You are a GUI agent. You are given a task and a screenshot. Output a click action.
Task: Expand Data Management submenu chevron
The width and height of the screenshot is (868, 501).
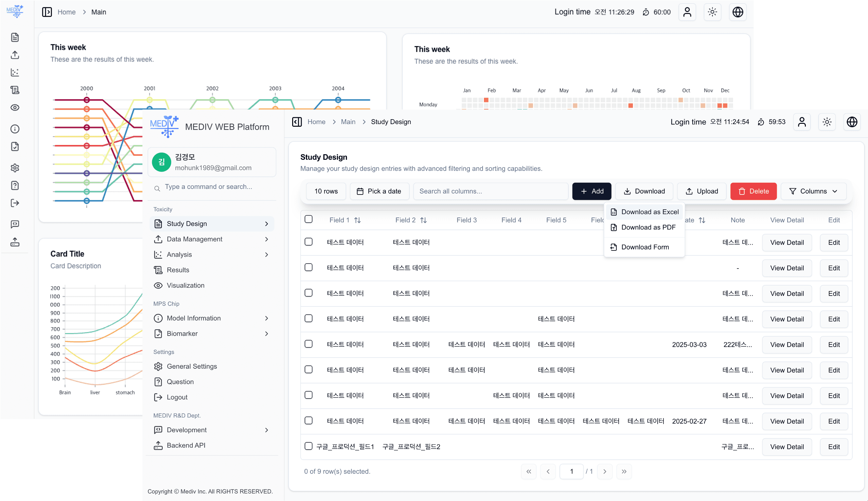(266, 239)
